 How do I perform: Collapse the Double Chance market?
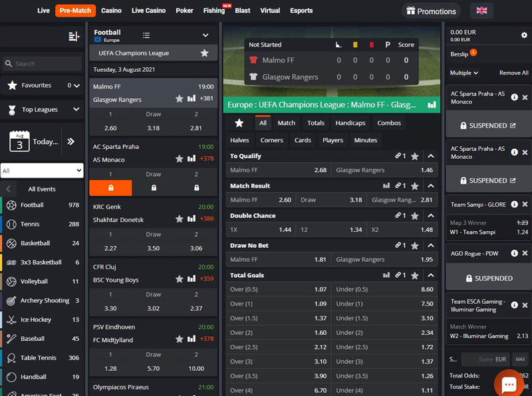pyautogui.click(x=430, y=216)
